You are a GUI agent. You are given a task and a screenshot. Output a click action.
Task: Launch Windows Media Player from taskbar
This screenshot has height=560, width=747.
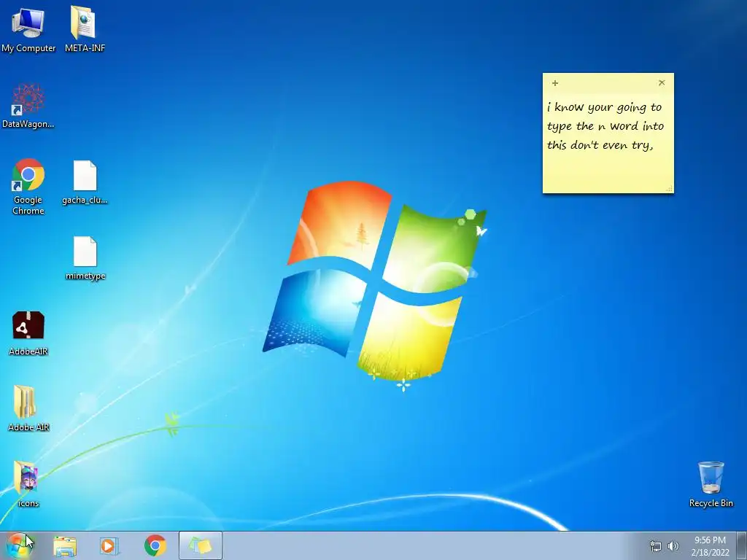[109, 546]
